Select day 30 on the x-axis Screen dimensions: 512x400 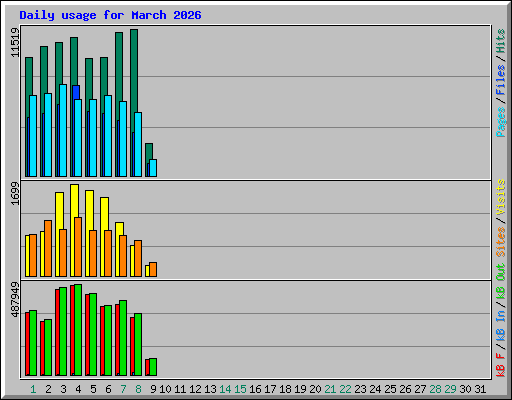tap(465, 389)
